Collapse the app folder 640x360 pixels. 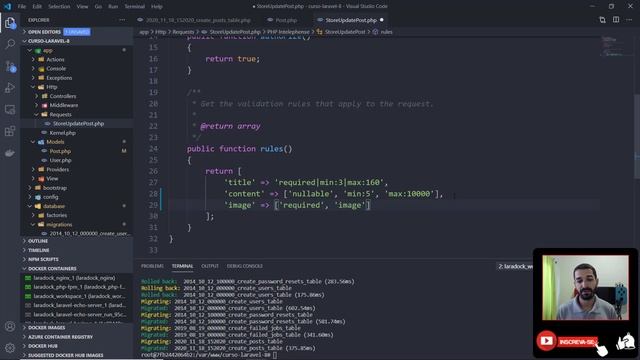(x=77, y=50)
